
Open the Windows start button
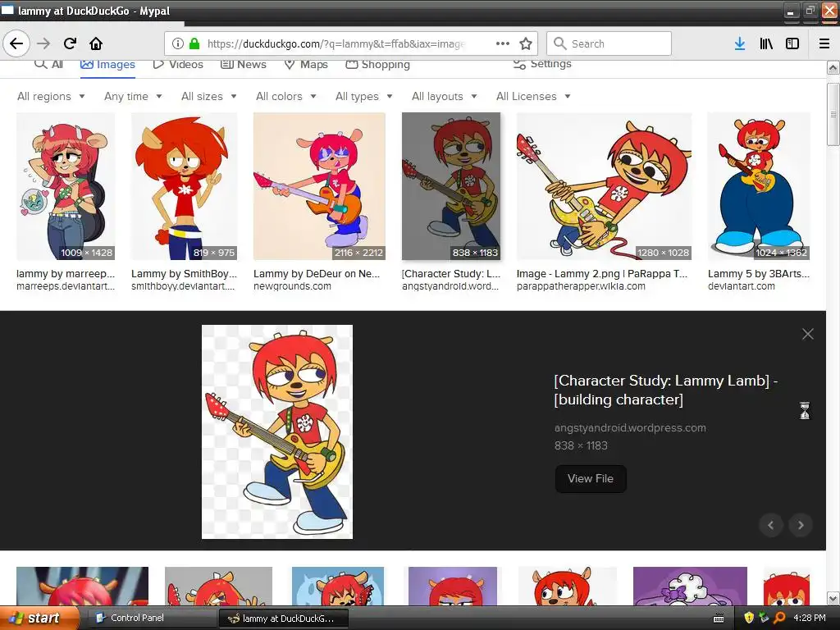pyautogui.click(x=39, y=618)
